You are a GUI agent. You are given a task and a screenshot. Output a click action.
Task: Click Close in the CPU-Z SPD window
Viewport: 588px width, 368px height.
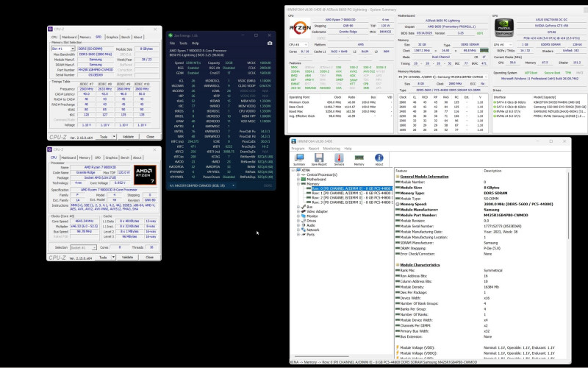[x=150, y=137]
